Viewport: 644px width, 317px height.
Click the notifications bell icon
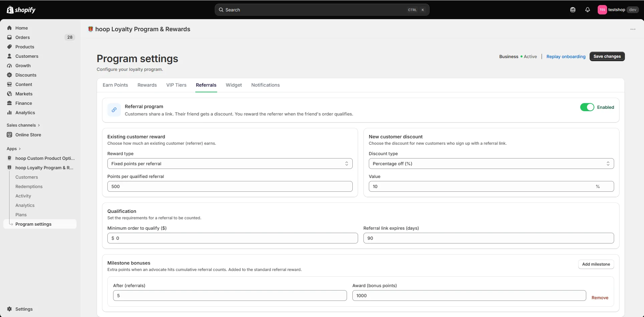587,10
